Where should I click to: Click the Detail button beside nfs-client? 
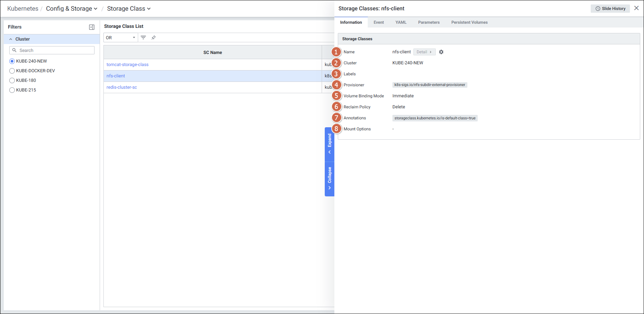pyautogui.click(x=424, y=52)
